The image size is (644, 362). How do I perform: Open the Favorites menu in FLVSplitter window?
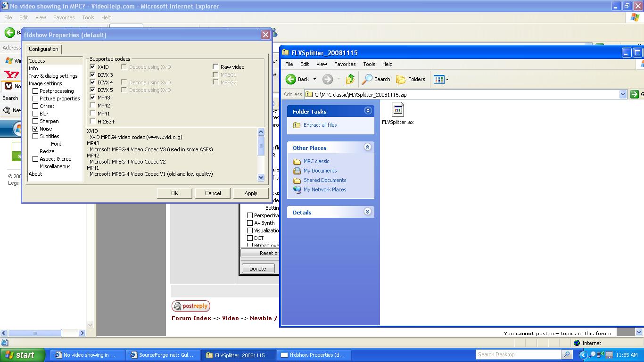click(345, 64)
